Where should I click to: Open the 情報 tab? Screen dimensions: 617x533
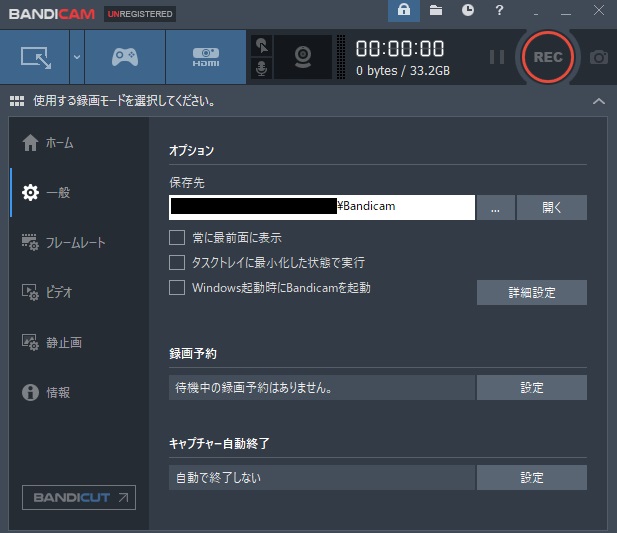pos(79,392)
